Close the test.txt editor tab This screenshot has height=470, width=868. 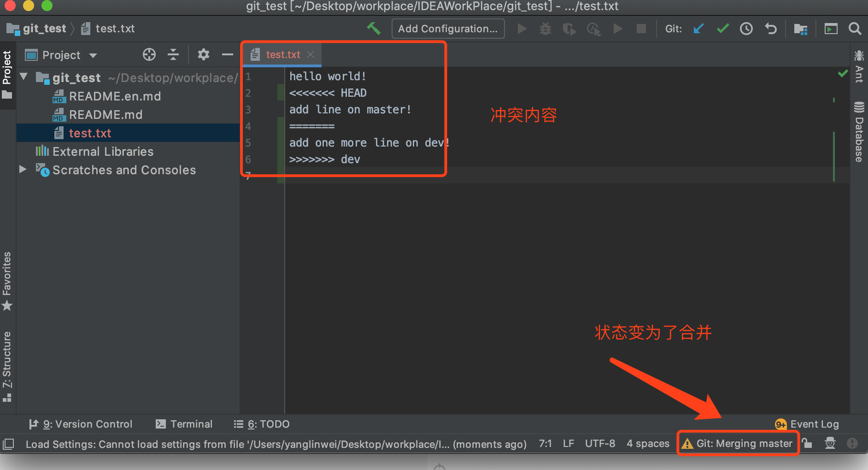(311, 54)
